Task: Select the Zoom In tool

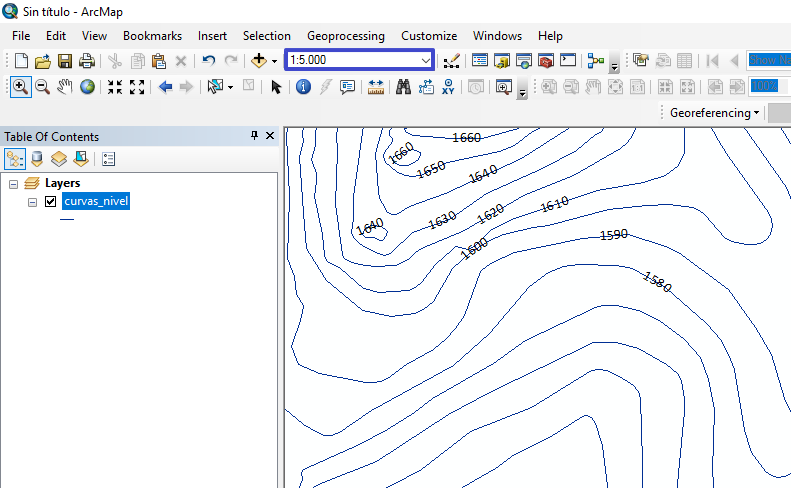Action: (20, 87)
